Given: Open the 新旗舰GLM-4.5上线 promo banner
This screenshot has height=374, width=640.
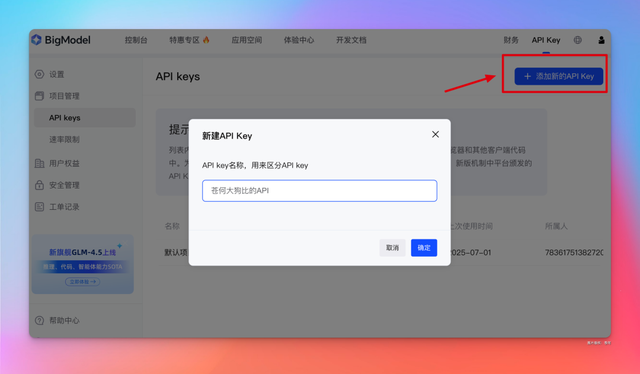Looking at the screenshot, I should (83, 264).
